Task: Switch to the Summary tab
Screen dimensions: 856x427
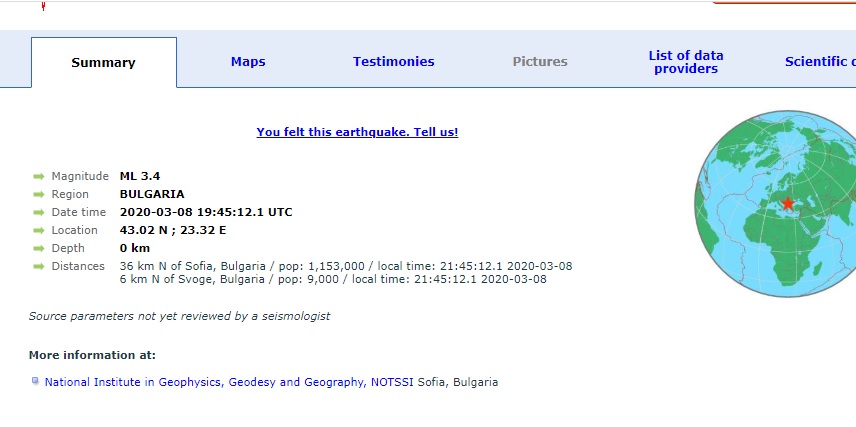Action: click(x=103, y=62)
